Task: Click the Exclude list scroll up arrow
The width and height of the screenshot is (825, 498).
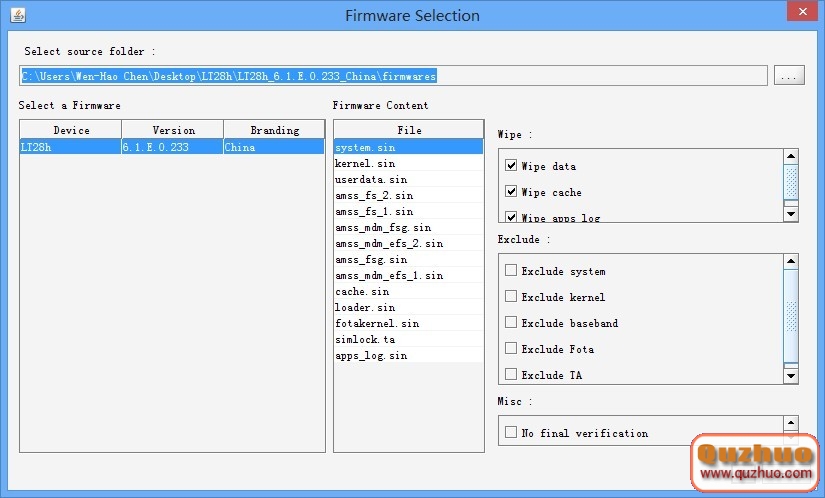Action: (x=791, y=261)
